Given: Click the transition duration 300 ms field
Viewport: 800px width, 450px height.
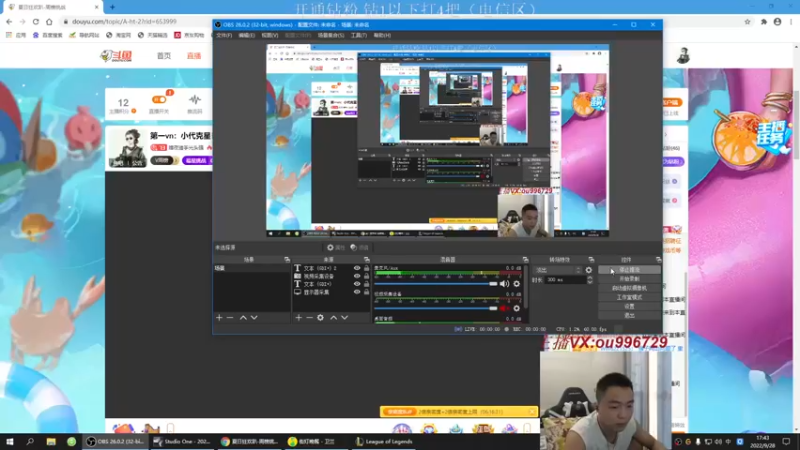Looking at the screenshot, I should coord(565,280).
